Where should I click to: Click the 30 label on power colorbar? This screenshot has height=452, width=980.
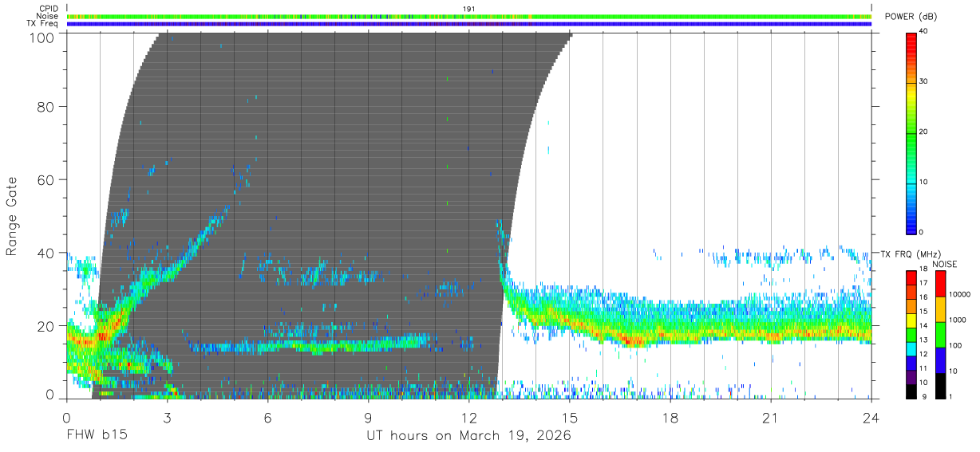(924, 82)
